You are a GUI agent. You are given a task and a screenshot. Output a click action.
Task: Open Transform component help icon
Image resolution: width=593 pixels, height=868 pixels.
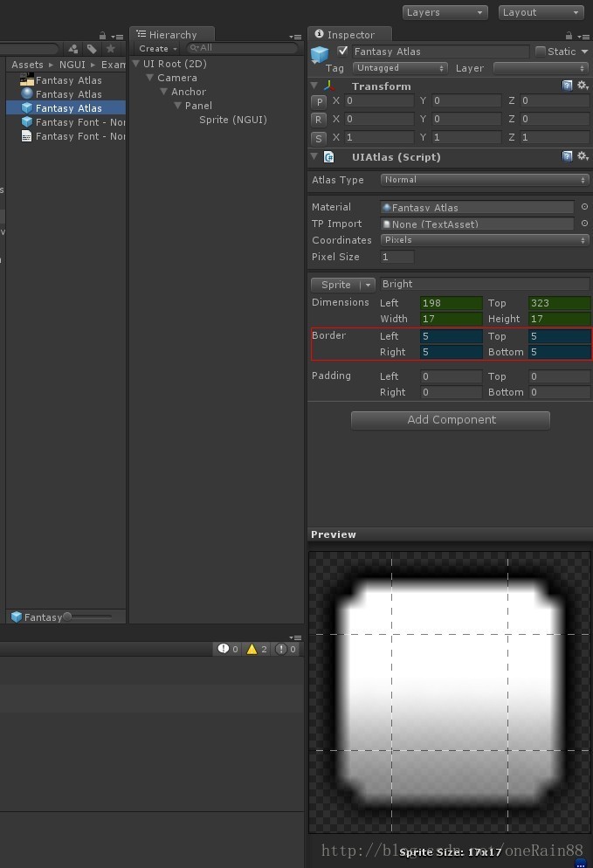click(x=567, y=86)
